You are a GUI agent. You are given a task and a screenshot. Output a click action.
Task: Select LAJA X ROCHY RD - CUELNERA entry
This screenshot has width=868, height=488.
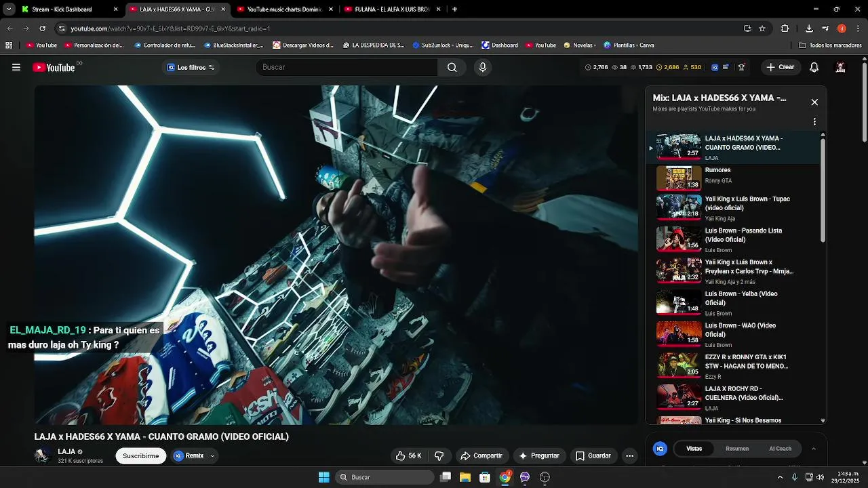pos(733,398)
